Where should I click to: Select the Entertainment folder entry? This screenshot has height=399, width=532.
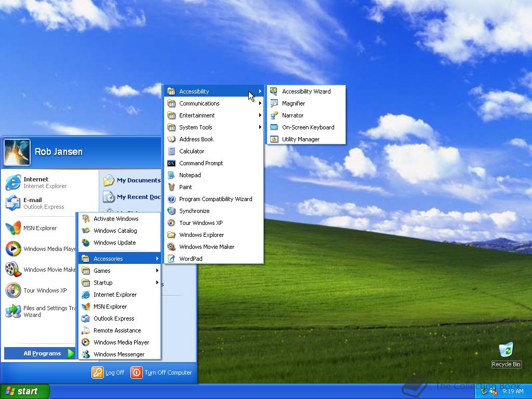coord(214,115)
